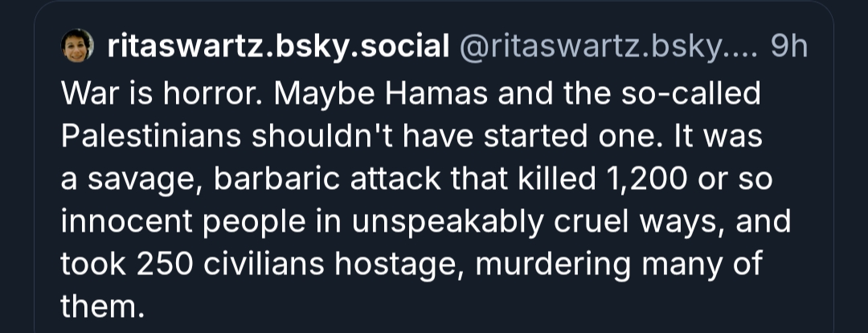The height and width of the screenshot is (333, 868).
Task: Open the ritaswartz.bsky.social display name
Action: coord(277,47)
